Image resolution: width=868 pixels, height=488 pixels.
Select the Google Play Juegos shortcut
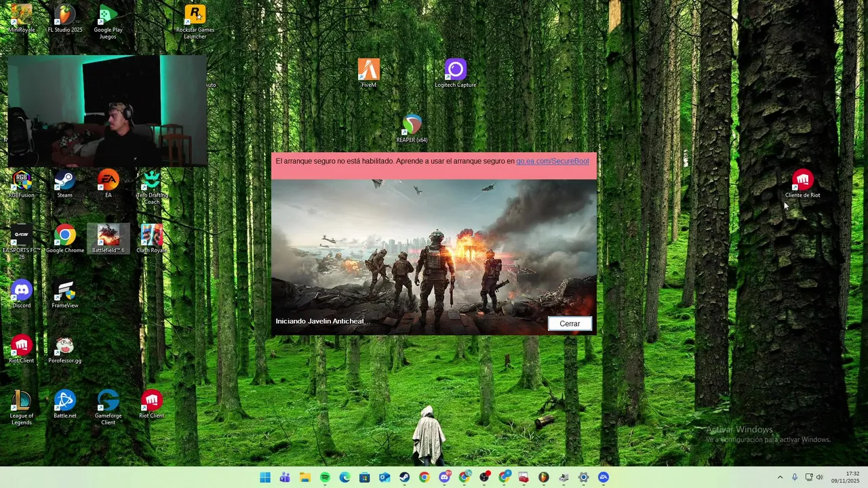[x=108, y=22]
